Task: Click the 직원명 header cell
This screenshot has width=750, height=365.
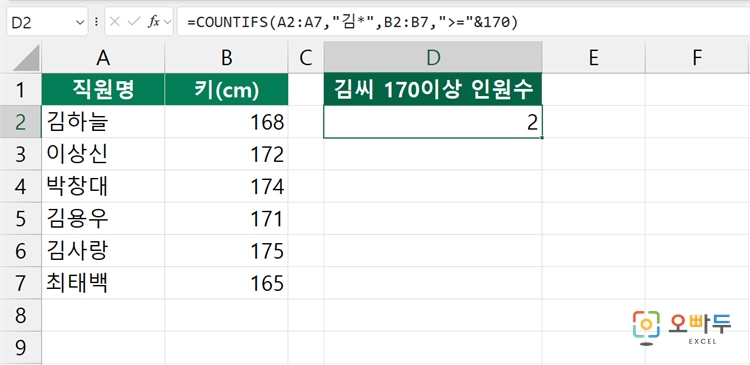Action: pos(103,89)
